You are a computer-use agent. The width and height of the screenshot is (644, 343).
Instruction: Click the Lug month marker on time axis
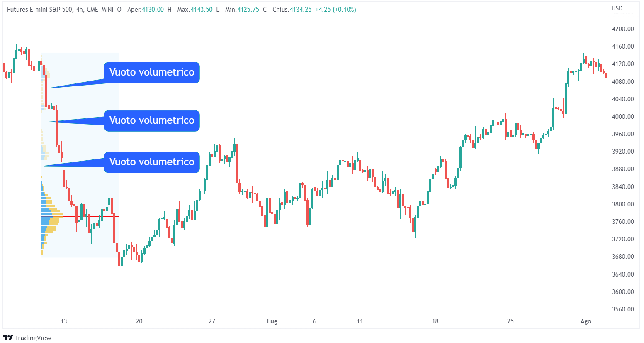coord(272,321)
